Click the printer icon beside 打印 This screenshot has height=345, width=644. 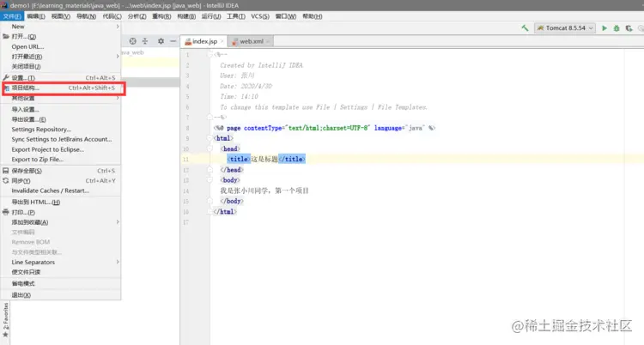pyautogui.click(x=6, y=212)
